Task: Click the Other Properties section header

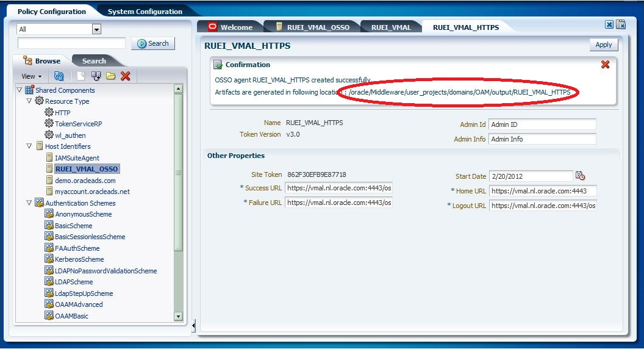Action: pyautogui.click(x=236, y=156)
